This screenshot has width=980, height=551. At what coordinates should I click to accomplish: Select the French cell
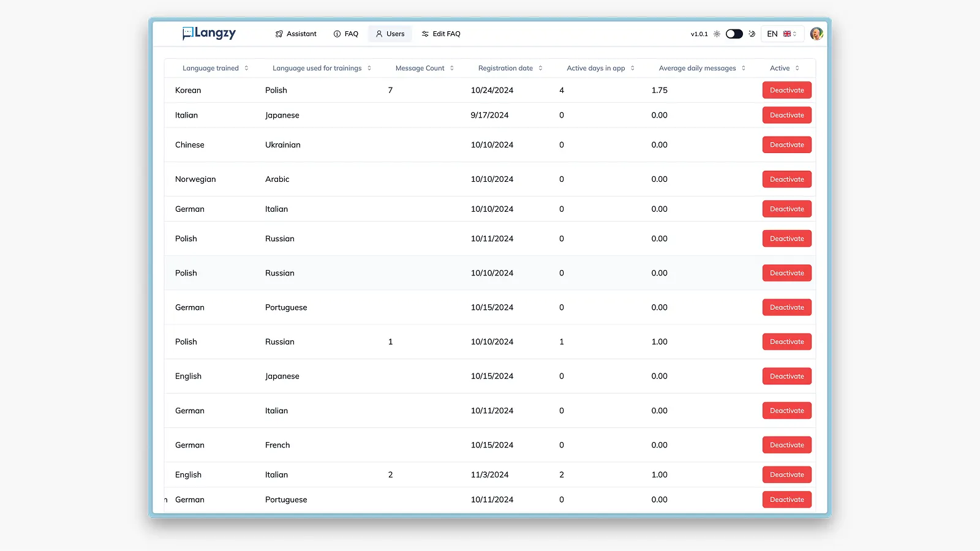(x=277, y=445)
